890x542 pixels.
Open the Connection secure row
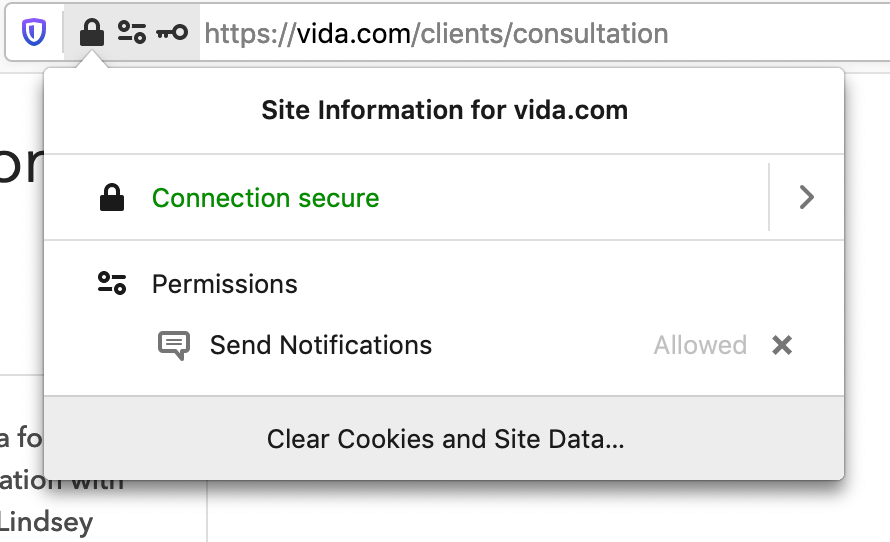tap(406, 198)
